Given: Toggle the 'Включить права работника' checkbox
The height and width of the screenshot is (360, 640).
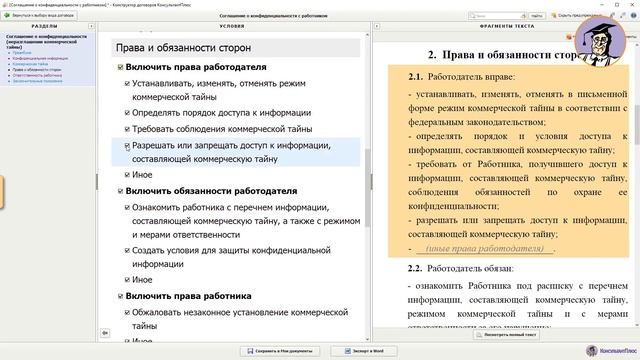Looking at the screenshot, I should (x=120, y=296).
